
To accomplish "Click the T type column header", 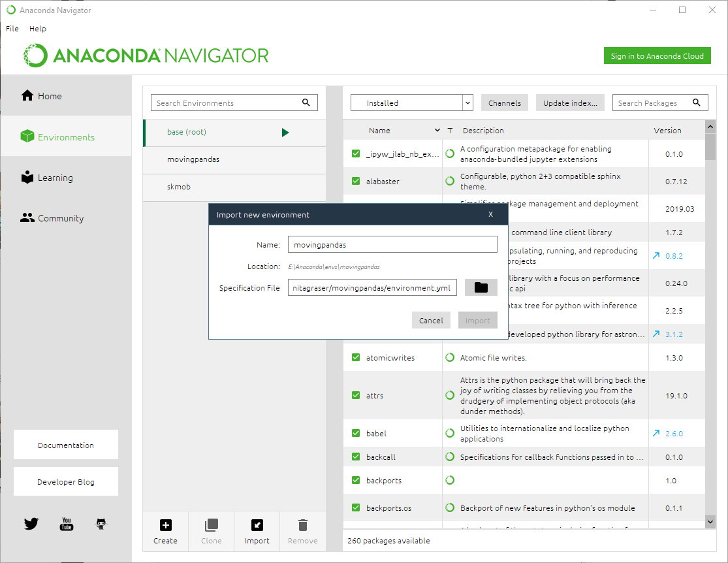I will coord(450,131).
